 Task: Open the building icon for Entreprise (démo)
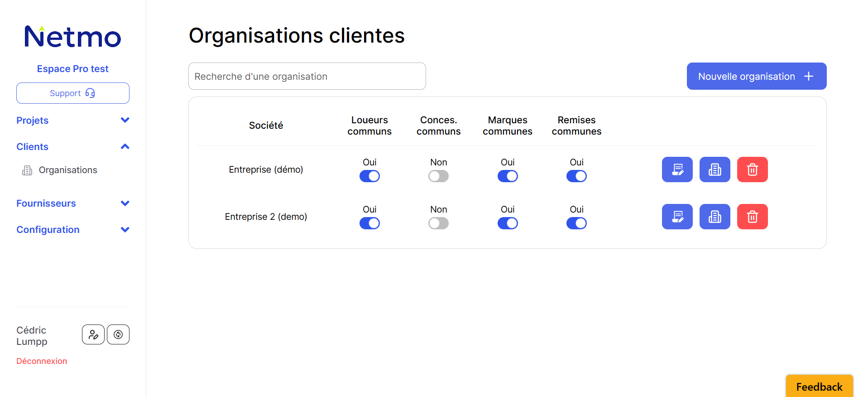tap(715, 169)
